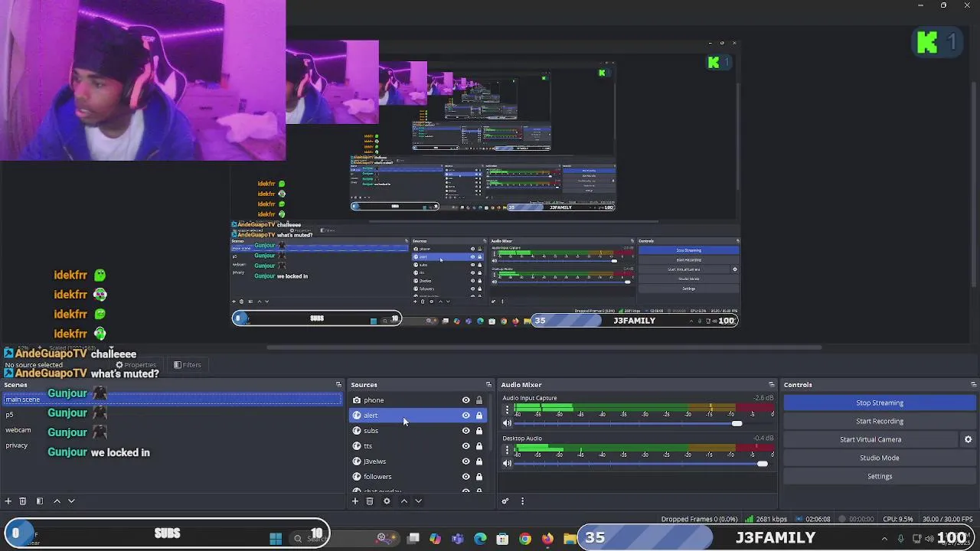Select the subs source row
The height and width of the screenshot is (551, 980).
click(417, 431)
